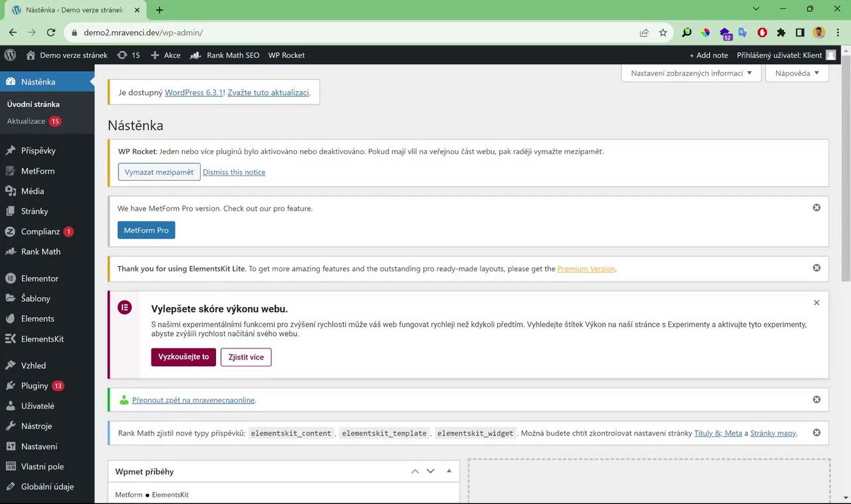Open the updates counter showing 15 in the admin bar
The height and width of the screenshot is (504, 851).
tap(128, 55)
